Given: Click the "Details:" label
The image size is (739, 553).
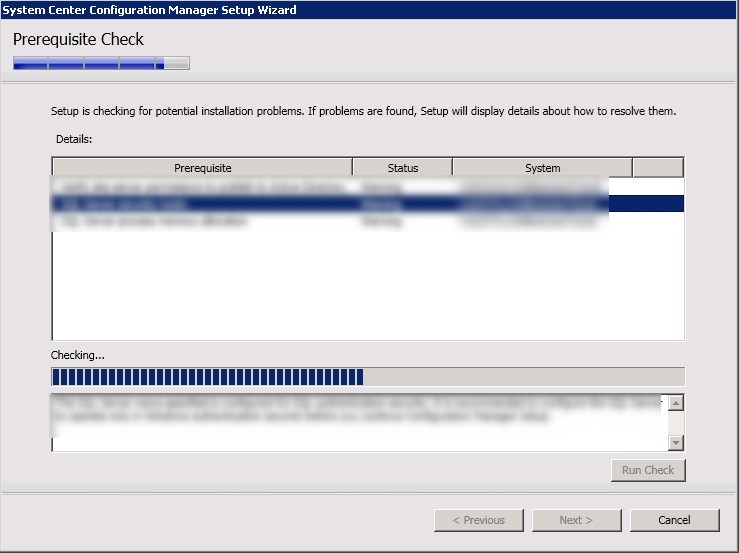Looking at the screenshot, I should [x=74, y=139].
